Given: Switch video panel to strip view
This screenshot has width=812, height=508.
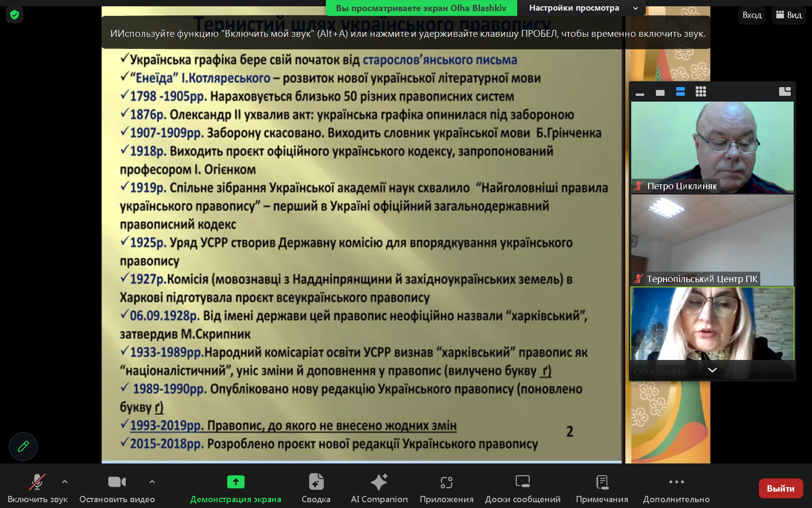Looking at the screenshot, I should click(x=681, y=92).
